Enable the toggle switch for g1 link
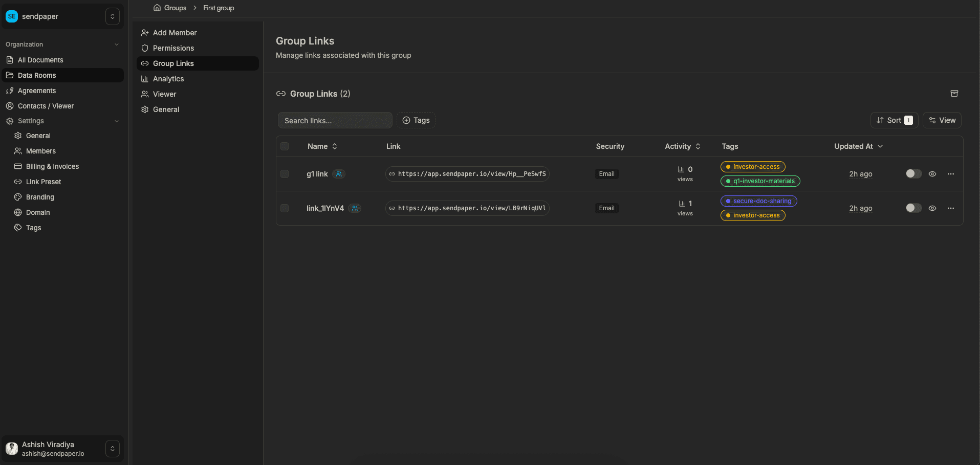 (913, 174)
